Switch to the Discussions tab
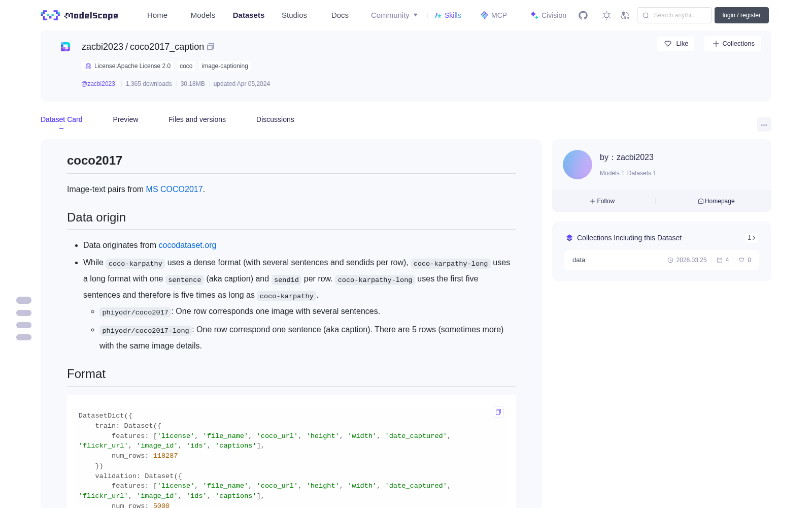 (x=275, y=119)
